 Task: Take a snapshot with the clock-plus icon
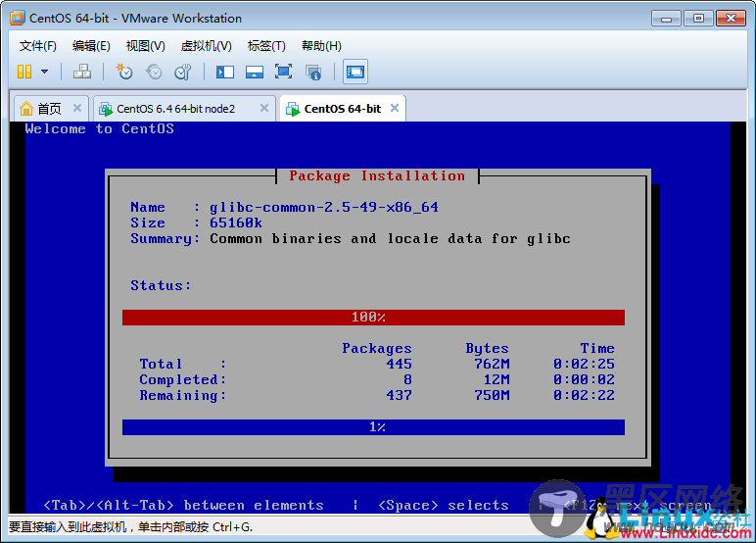click(124, 72)
